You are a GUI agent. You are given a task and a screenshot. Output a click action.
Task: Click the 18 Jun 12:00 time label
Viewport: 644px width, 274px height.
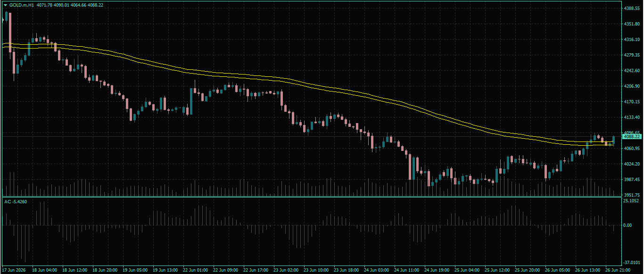tap(74, 270)
